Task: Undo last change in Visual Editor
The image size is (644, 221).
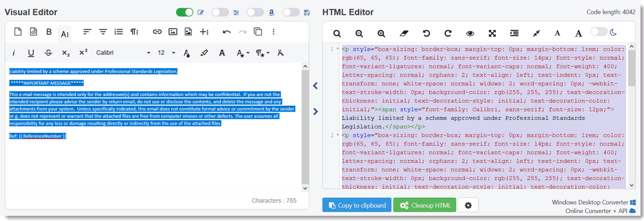Action: coord(227,32)
